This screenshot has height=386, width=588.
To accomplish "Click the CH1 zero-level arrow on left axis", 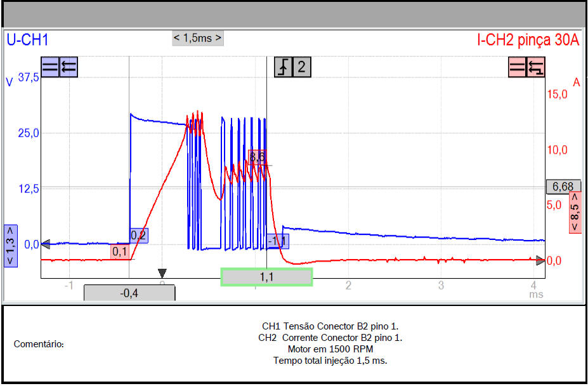I will (x=44, y=244).
